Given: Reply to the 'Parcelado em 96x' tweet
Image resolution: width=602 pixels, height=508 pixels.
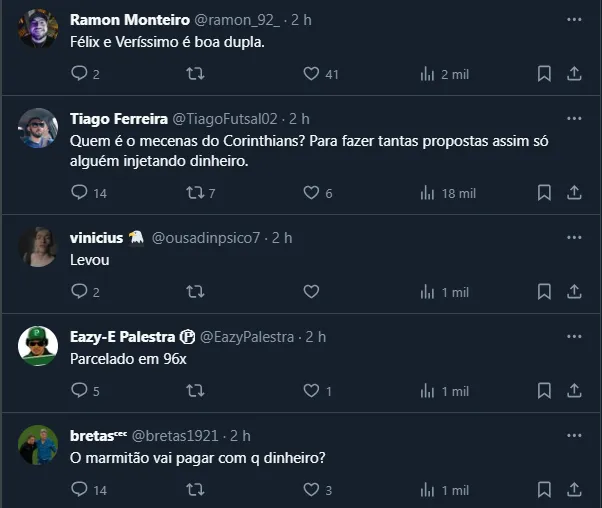Looking at the screenshot, I should coord(80,391).
